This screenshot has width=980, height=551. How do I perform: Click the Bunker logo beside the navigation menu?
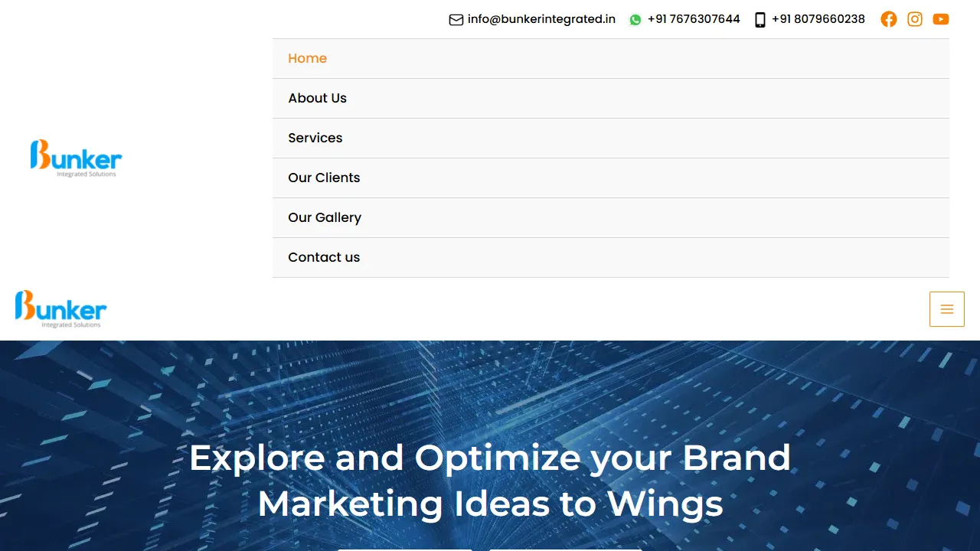click(x=76, y=158)
